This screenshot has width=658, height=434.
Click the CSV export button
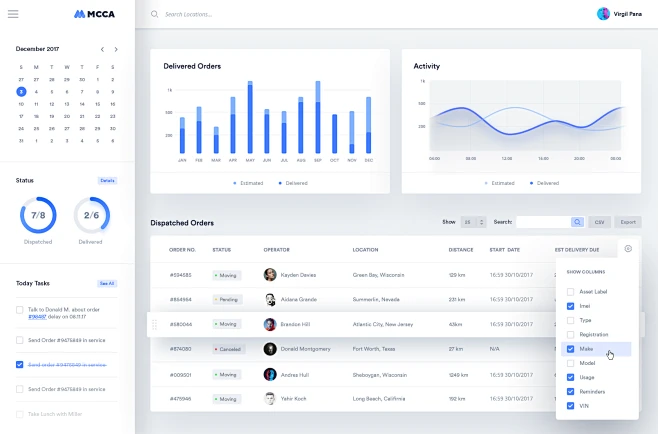point(599,222)
